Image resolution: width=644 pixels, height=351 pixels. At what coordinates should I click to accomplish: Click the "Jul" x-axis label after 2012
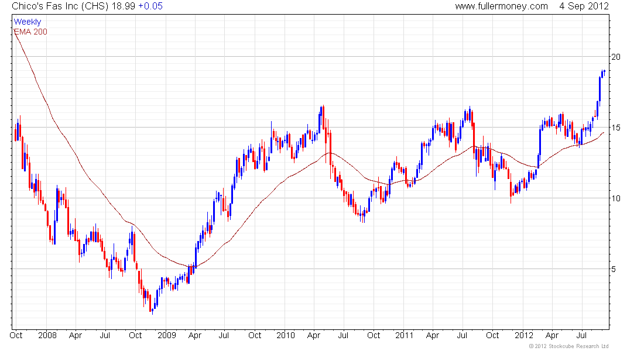582,335
